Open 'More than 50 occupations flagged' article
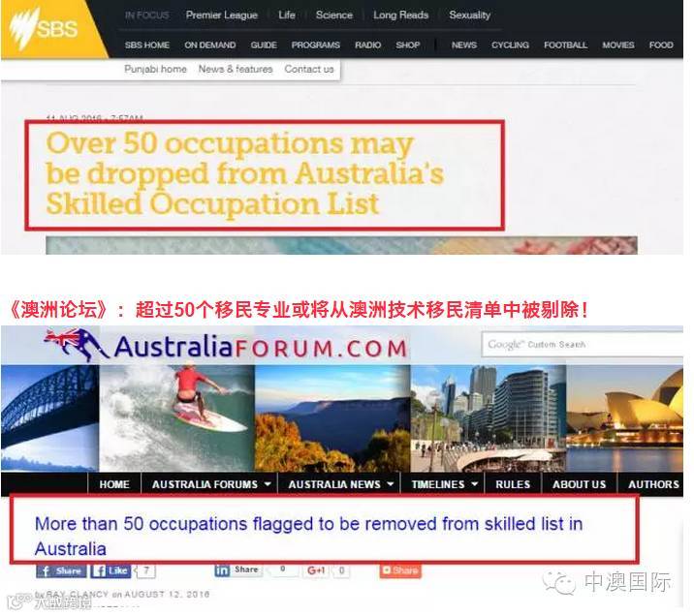This screenshot has height=616, width=694. point(308,536)
